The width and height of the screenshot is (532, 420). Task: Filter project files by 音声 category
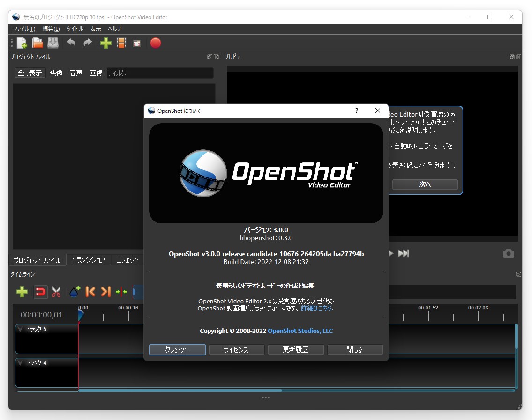click(75, 73)
